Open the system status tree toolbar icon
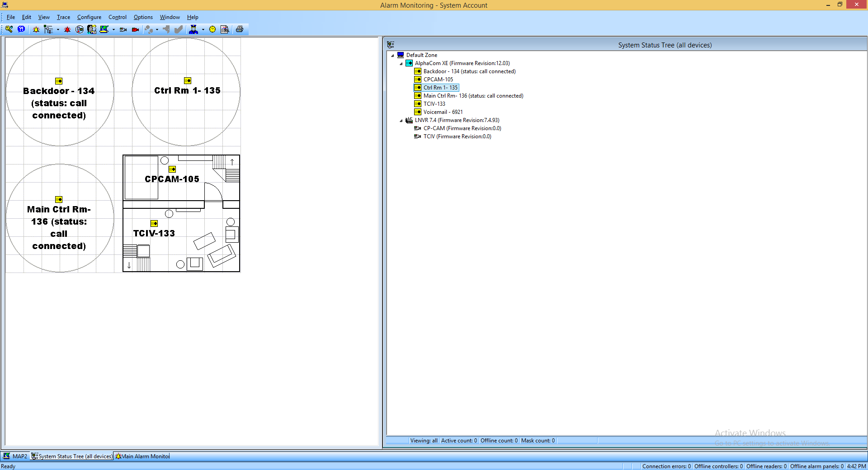 pyautogui.click(x=48, y=29)
